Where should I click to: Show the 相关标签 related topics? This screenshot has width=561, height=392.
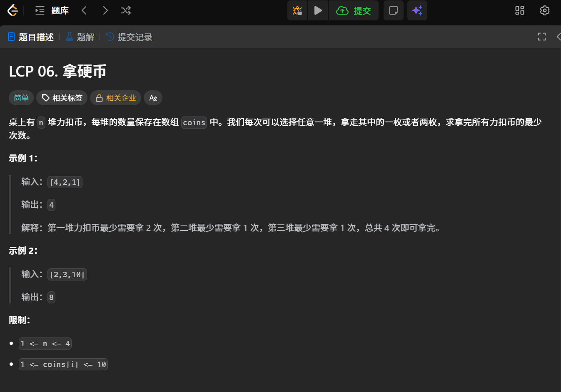pos(62,98)
